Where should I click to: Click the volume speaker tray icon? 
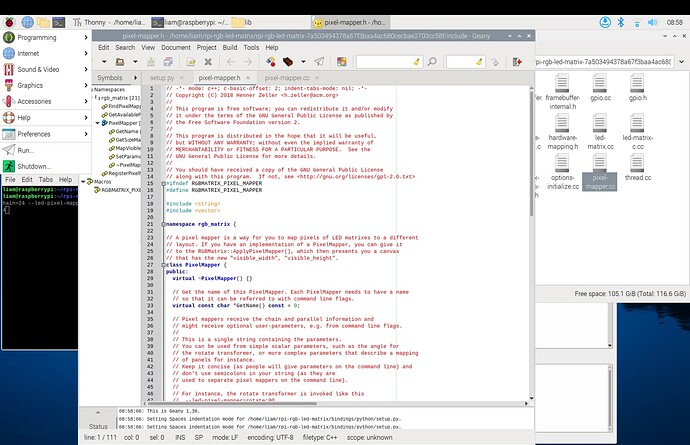coord(652,22)
